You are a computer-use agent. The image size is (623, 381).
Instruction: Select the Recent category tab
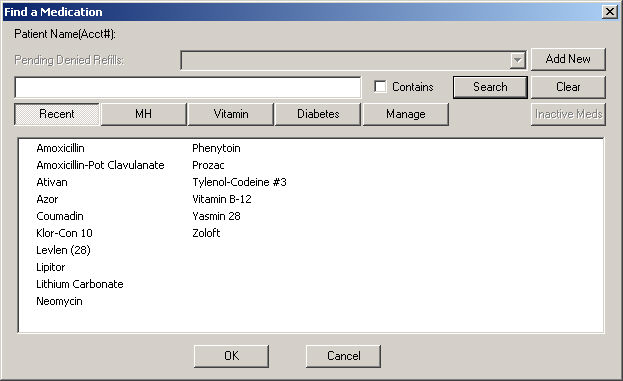(57, 114)
